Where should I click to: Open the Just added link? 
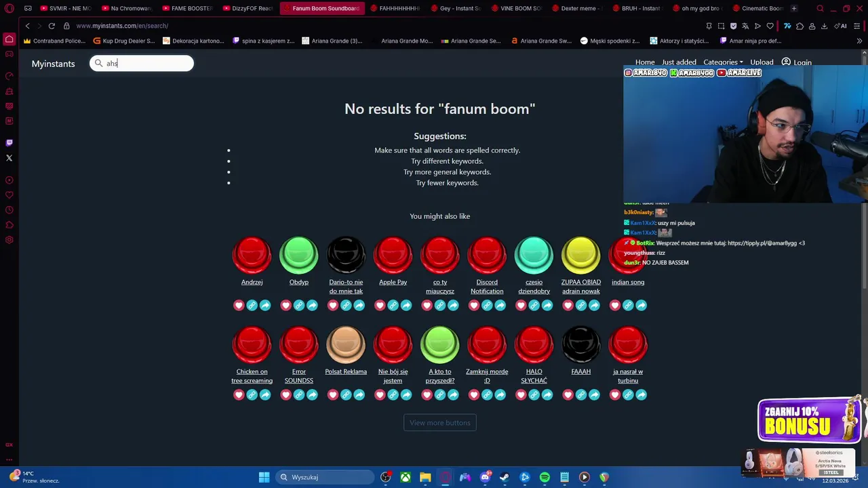(679, 62)
